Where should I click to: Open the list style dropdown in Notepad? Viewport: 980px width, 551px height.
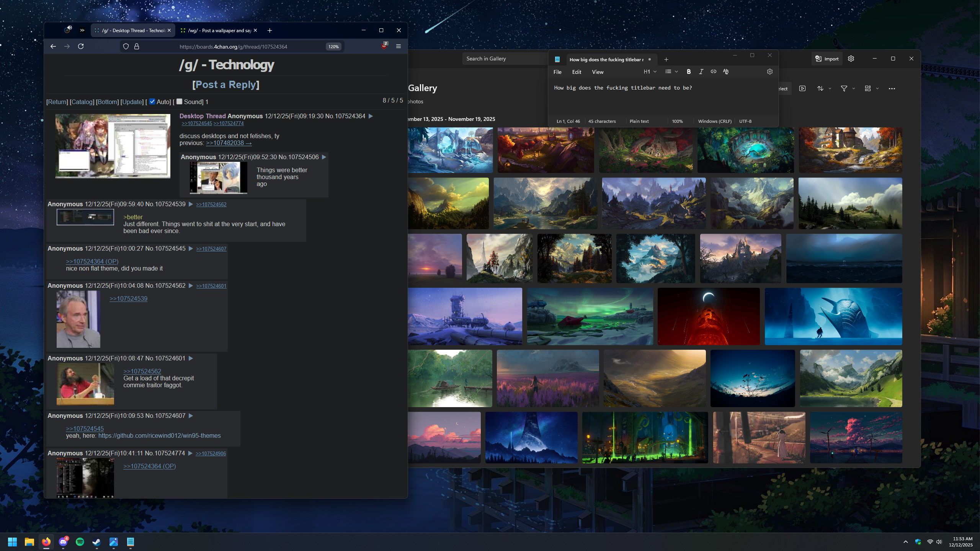(671, 72)
